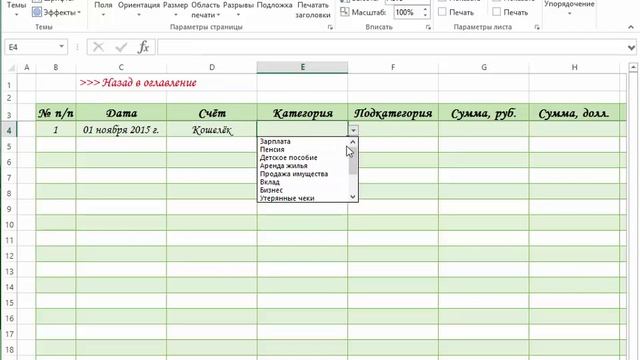Choose Утерянные чеки from the list
The width and height of the screenshot is (640, 360).
pyautogui.click(x=303, y=198)
